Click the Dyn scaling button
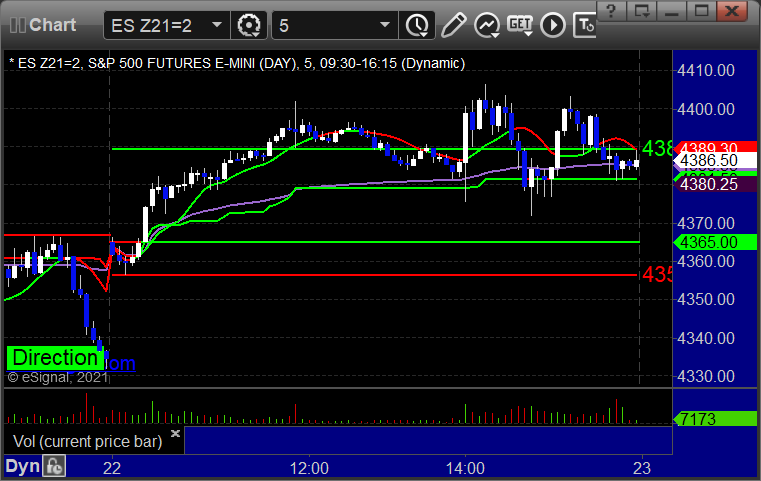761x481 pixels. 22,466
